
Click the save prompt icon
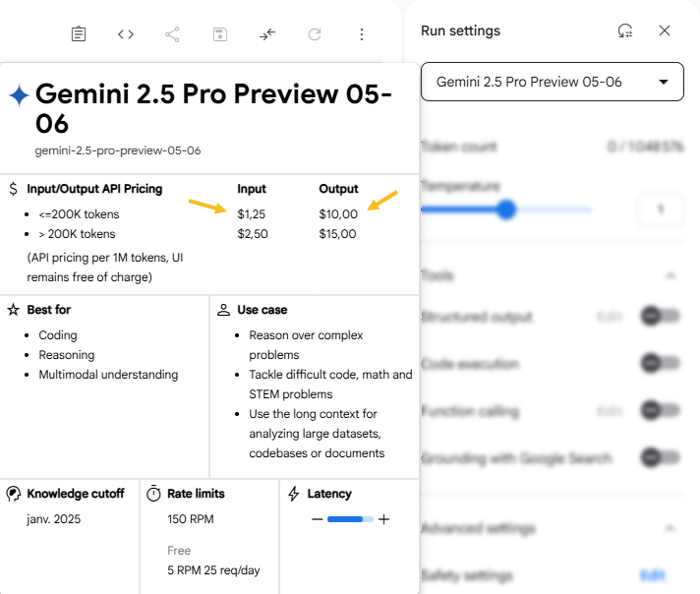(220, 34)
